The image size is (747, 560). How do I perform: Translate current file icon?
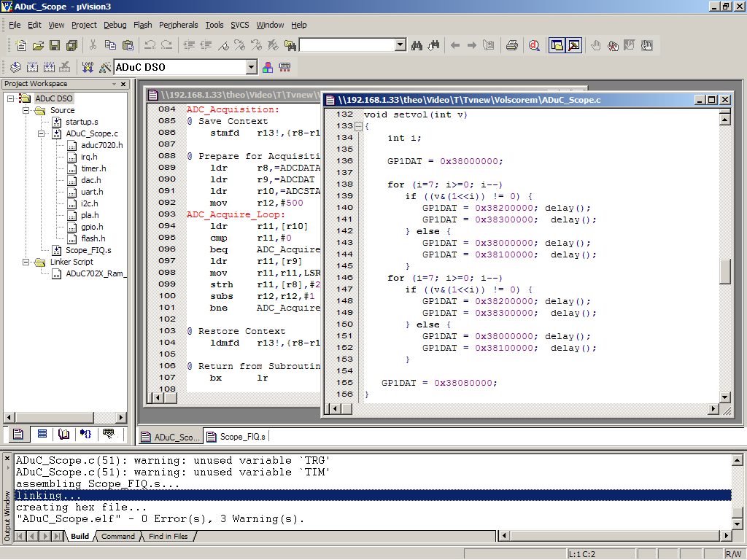[x=16, y=67]
